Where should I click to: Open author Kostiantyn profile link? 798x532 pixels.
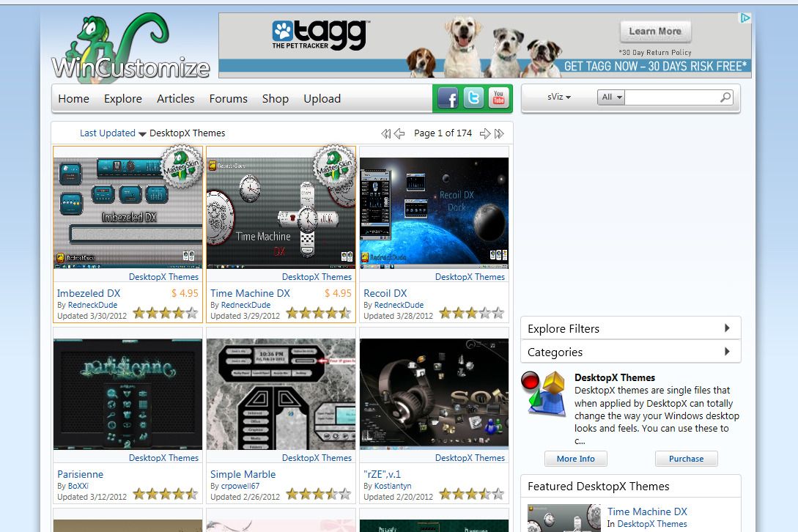(392, 486)
